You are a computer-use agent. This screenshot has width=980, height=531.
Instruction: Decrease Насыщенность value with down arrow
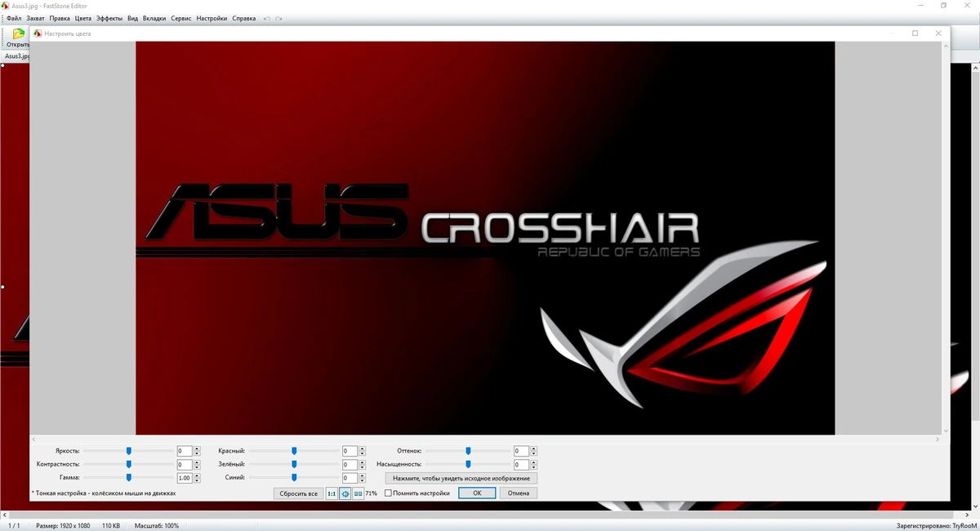(x=533, y=466)
